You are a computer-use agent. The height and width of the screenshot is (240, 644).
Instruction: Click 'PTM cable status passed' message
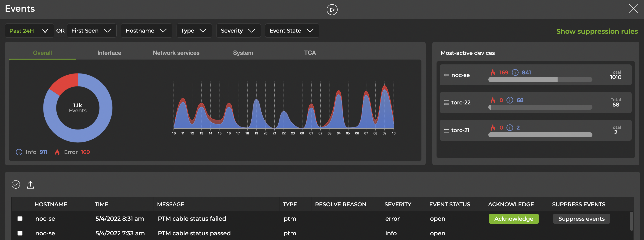(194, 233)
